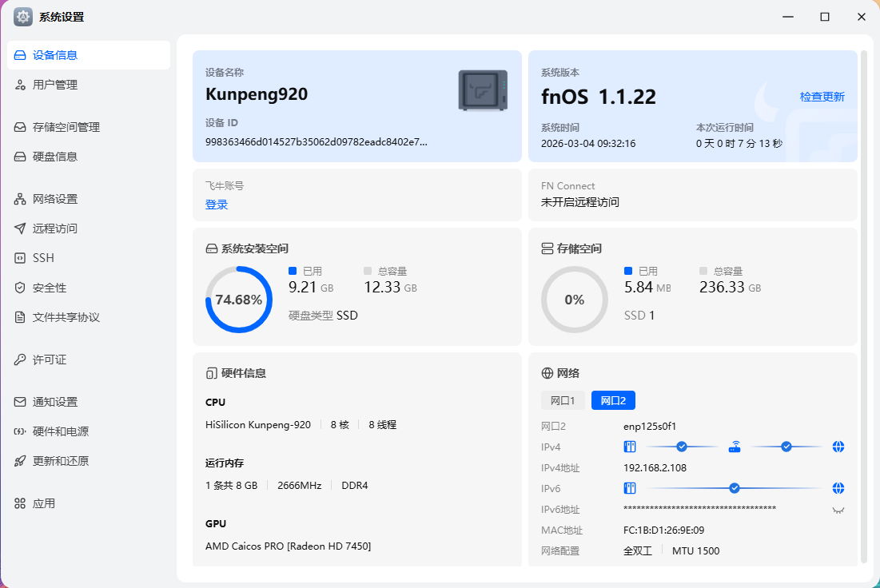
Task: Click the 74.68% system usage ring
Action: (238, 300)
